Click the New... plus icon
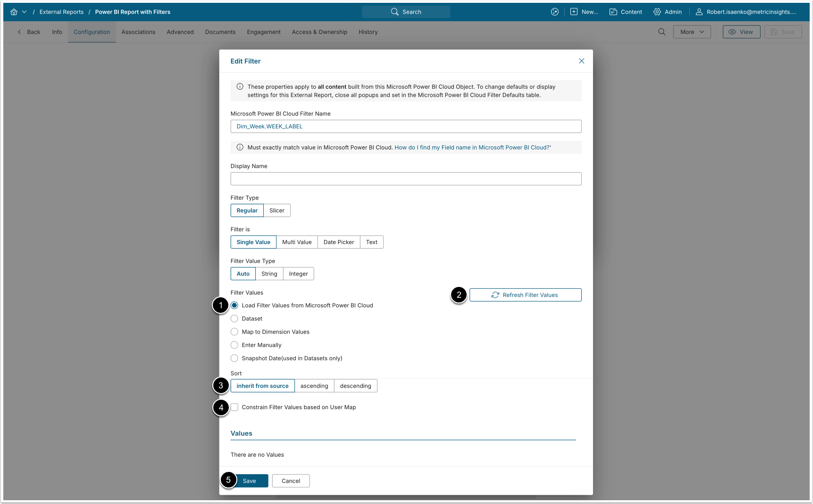 click(x=574, y=12)
